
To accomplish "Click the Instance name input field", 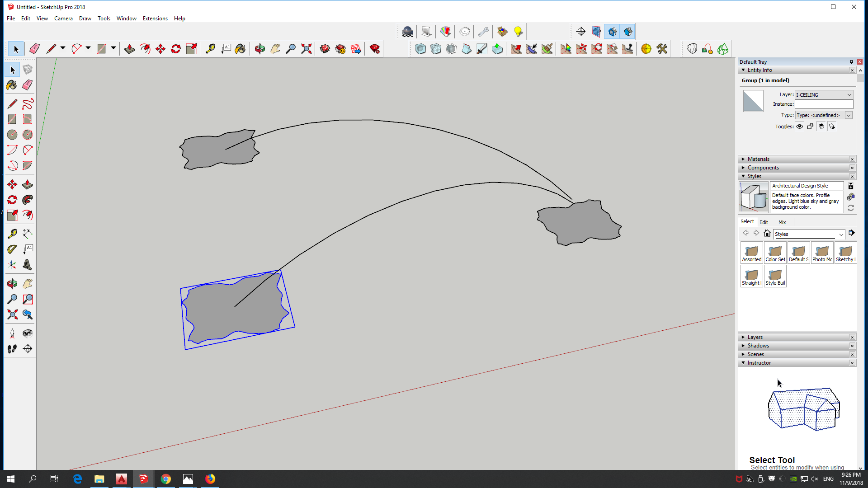I will [824, 104].
